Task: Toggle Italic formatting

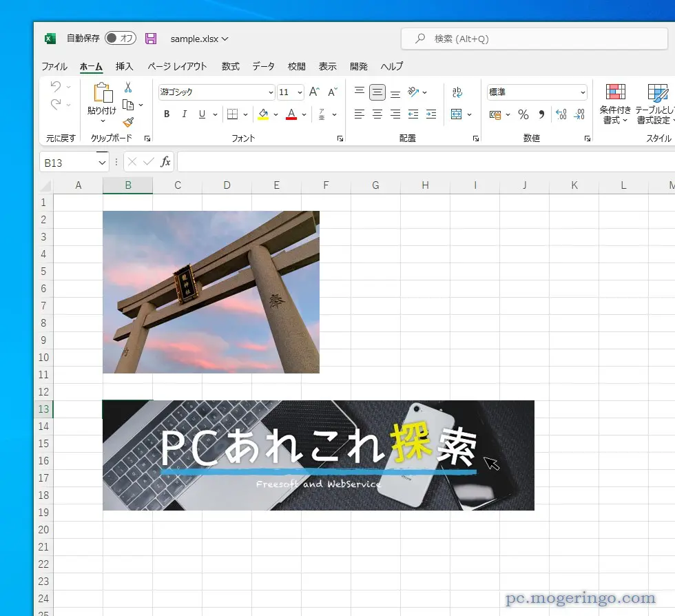Action: [185, 114]
